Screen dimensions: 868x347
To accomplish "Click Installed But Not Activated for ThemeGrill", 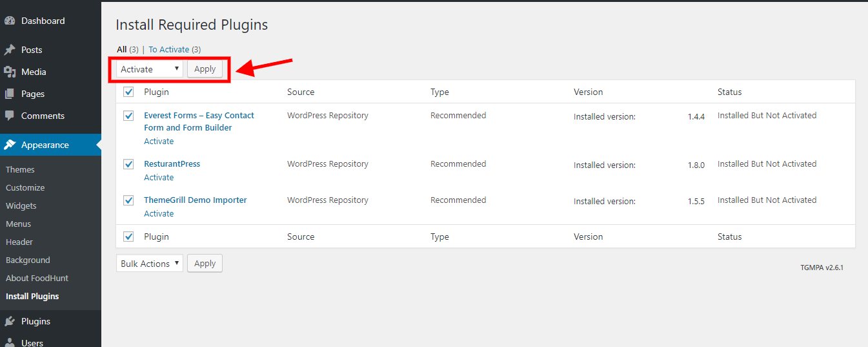I will (x=767, y=200).
